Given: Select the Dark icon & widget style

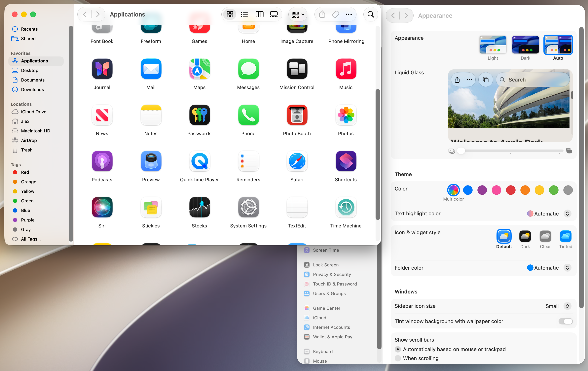Looking at the screenshot, I should point(525,236).
